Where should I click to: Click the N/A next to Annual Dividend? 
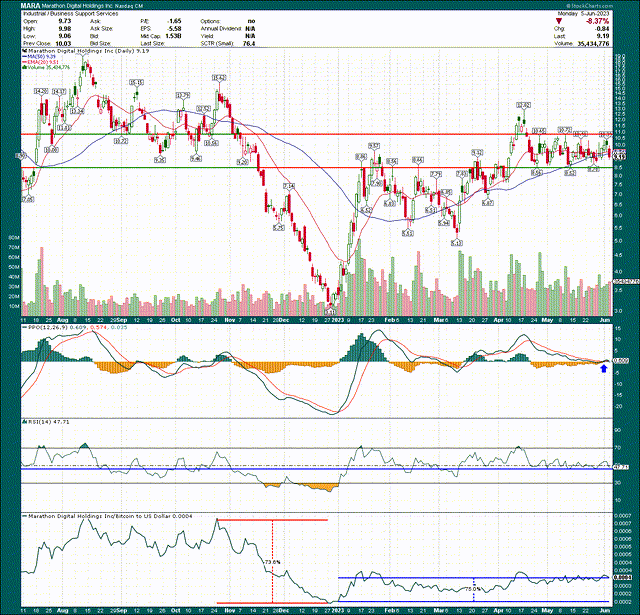pos(250,29)
